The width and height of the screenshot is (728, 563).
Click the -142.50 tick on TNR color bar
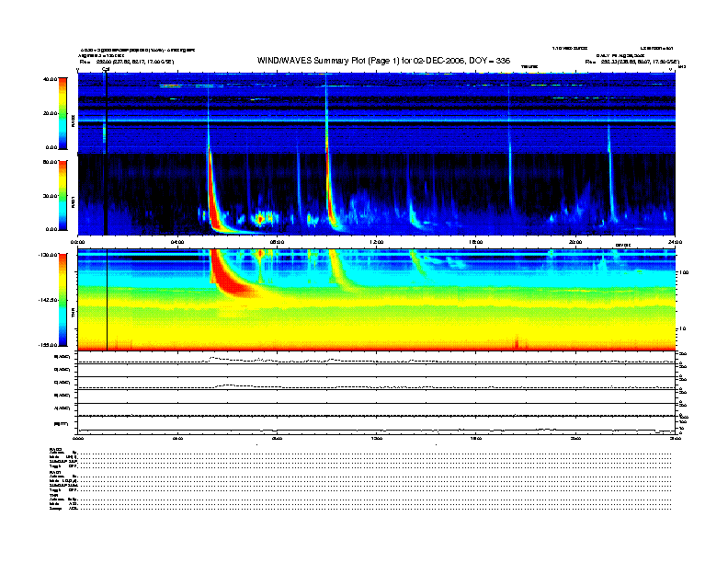click(49, 300)
